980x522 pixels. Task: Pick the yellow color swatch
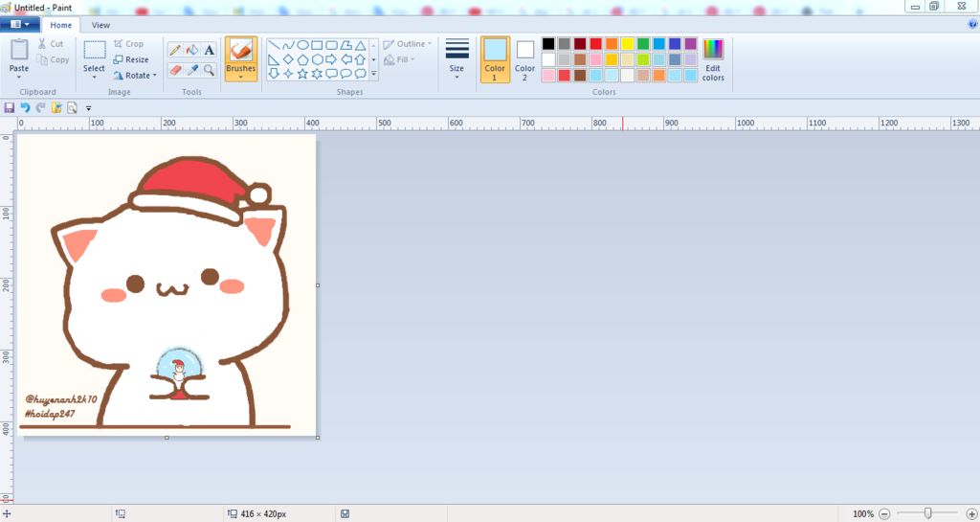627,44
